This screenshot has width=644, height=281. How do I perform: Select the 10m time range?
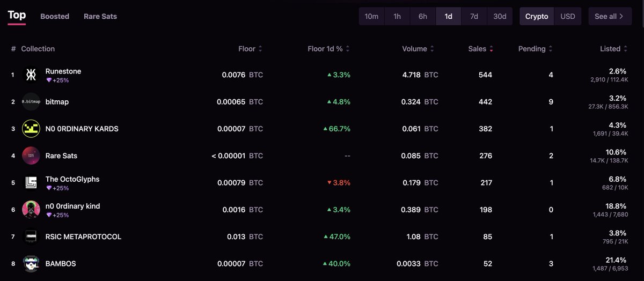pyautogui.click(x=371, y=16)
